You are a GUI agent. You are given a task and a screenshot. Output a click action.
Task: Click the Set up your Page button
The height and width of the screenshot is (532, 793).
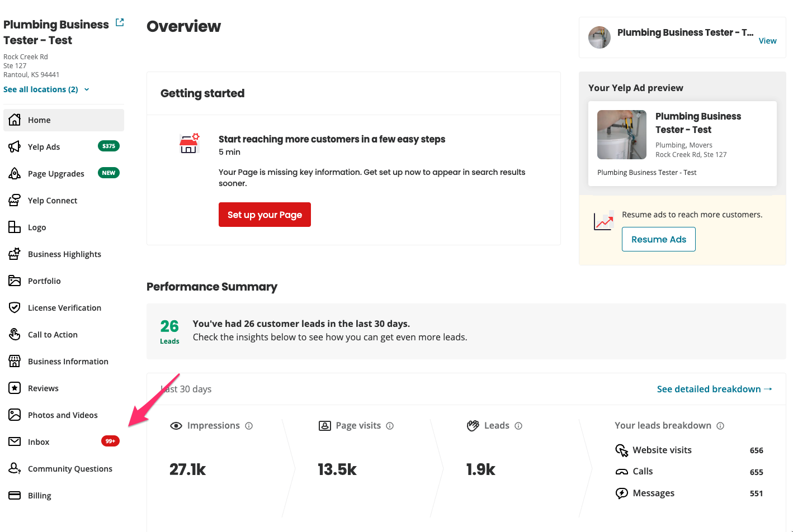(x=265, y=215)
